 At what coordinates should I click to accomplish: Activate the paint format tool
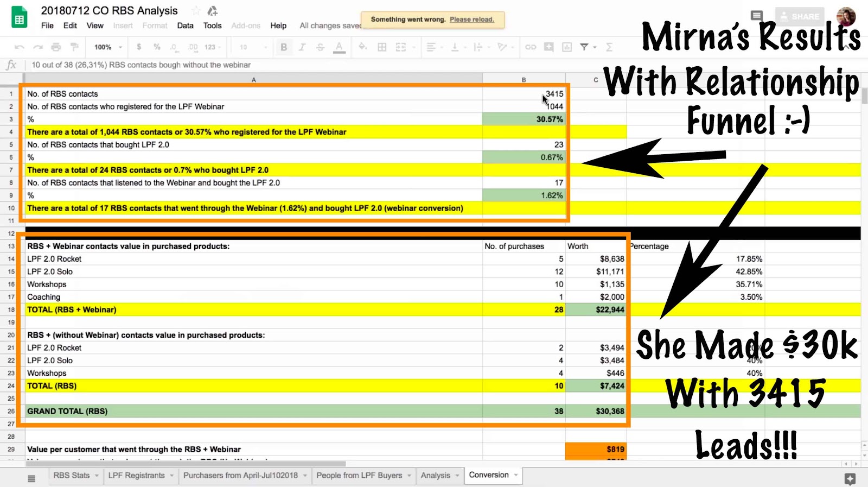74,47
